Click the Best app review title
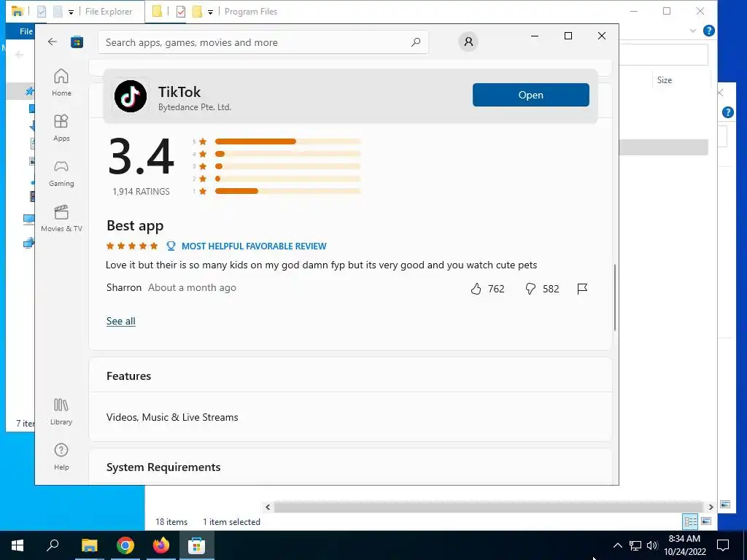Image resolution: width=747 pixels, height=560 pixels. pyautogui.click(x=135, y=226)
